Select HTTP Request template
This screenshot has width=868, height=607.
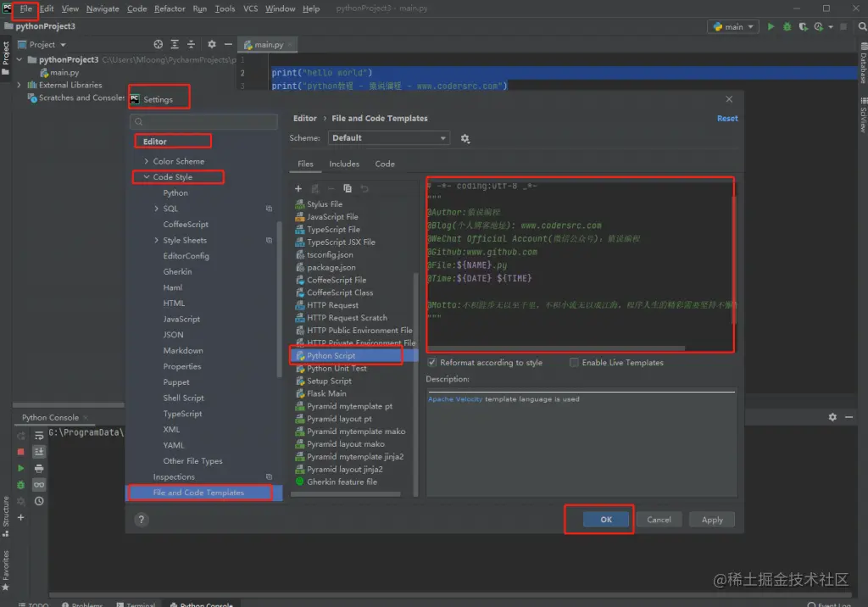pyautogui.click(x=332, y=305)
